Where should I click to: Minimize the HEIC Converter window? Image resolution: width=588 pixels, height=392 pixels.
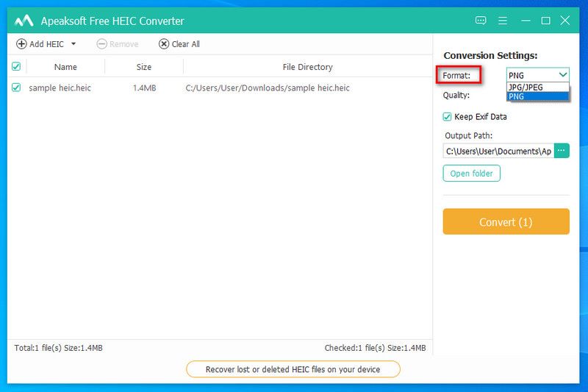(x=526, y=21)
